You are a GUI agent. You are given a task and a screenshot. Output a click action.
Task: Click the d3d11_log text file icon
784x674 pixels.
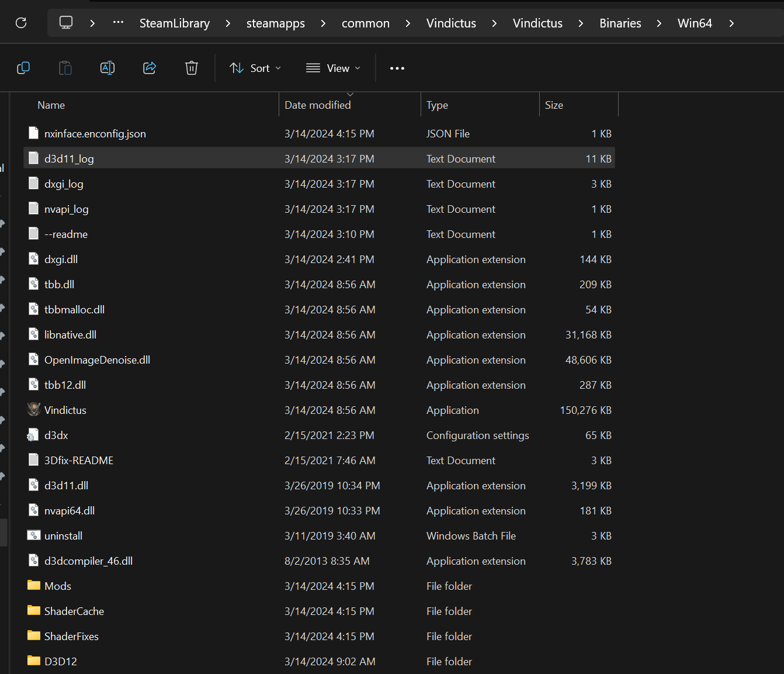pos(34,158)
